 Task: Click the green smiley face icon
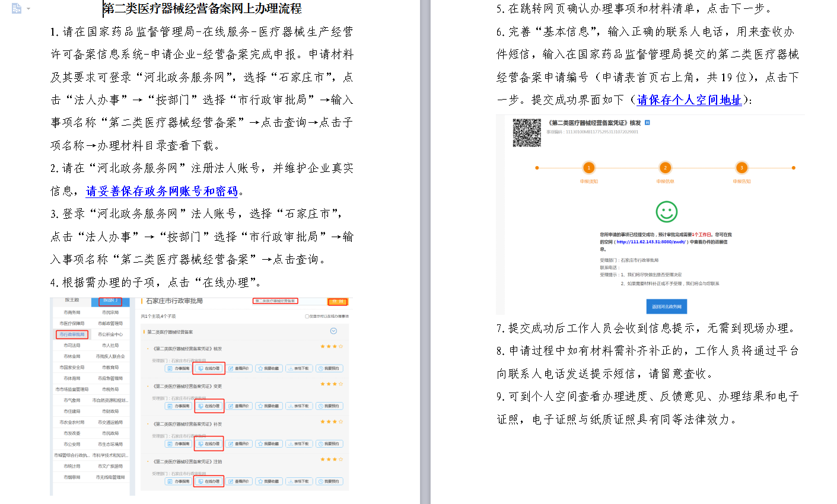coord(666,212)
